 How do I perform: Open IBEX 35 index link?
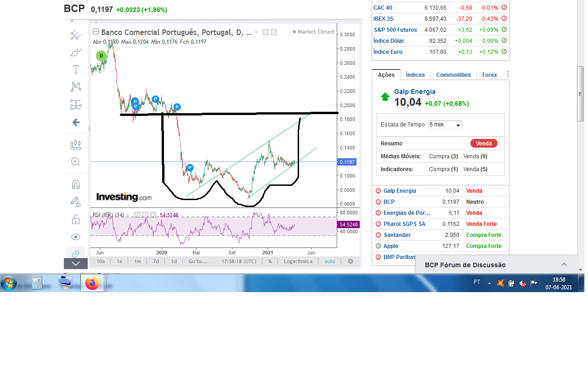point(383,19)
